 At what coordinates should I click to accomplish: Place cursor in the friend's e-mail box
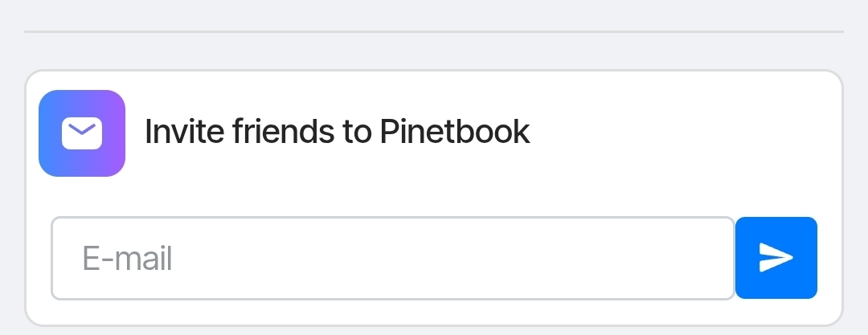(x=392, y=258)
